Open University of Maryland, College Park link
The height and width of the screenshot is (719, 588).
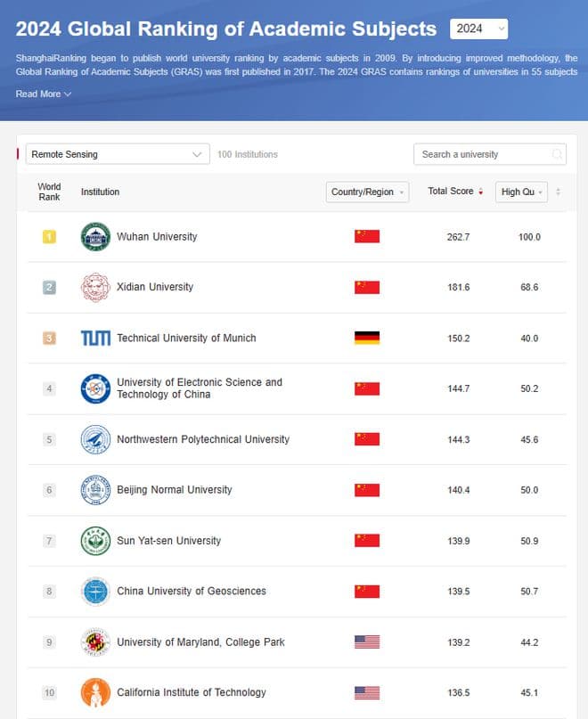pyautogui.click(x=200, y=642)
